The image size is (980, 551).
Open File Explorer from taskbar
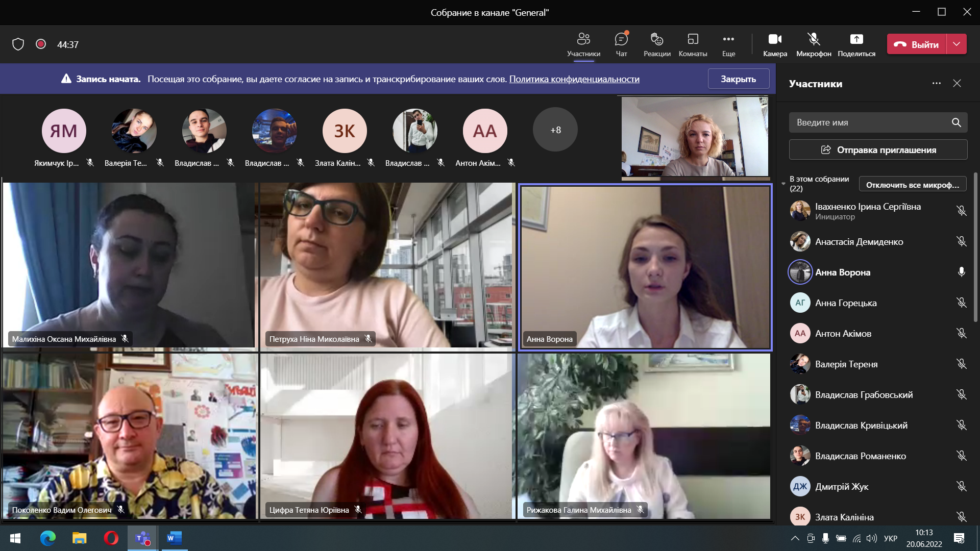pyautogui.click(x=80, y=538)
